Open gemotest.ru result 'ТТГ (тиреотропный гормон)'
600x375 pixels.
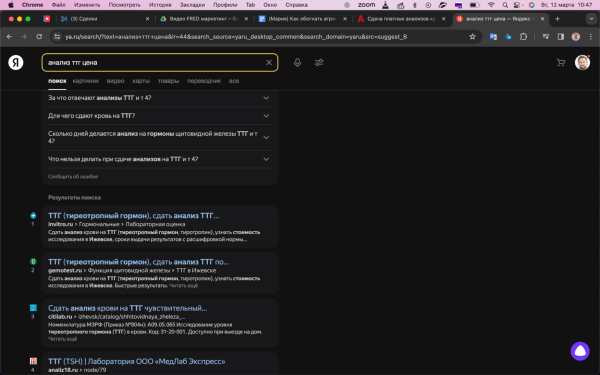pos(138,262)
